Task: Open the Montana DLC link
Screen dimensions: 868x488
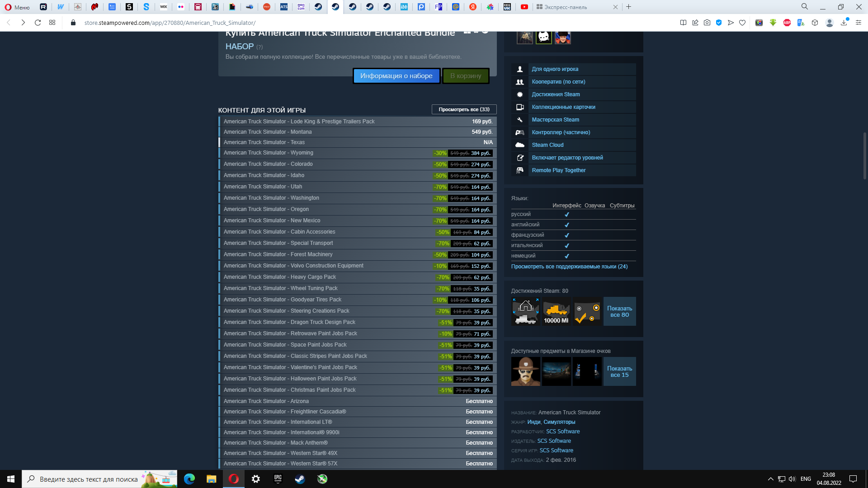Action: pyautogui.click(x=267, y=132)
